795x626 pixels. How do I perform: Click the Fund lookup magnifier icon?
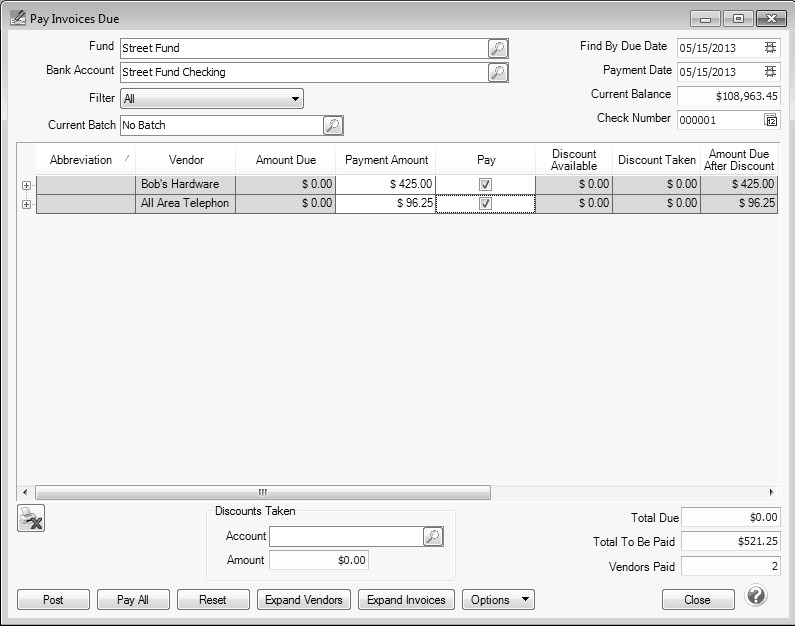[x=498, y=48]
